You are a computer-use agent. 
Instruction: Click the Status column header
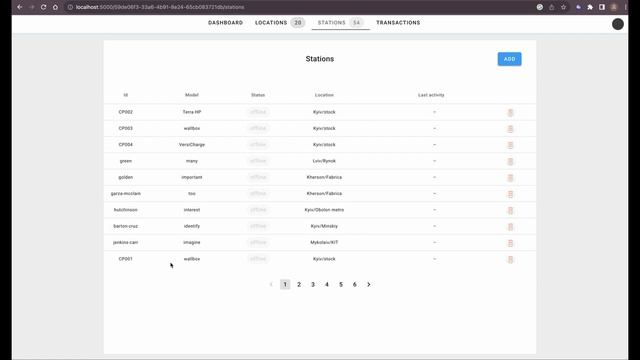258,95
